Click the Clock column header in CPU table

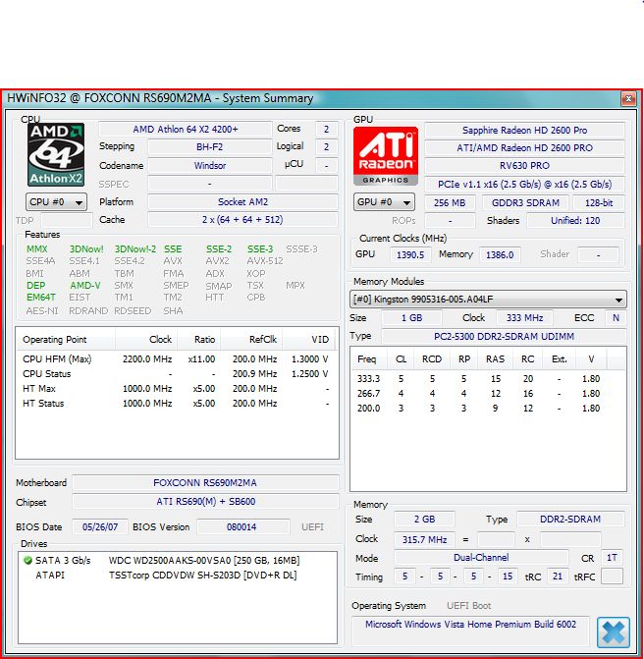pyautogui.click(x=146, y=340)
